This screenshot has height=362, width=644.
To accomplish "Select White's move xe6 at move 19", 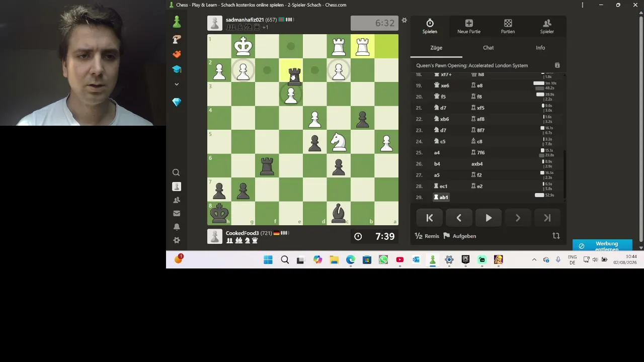I will [x=441, y=85].
